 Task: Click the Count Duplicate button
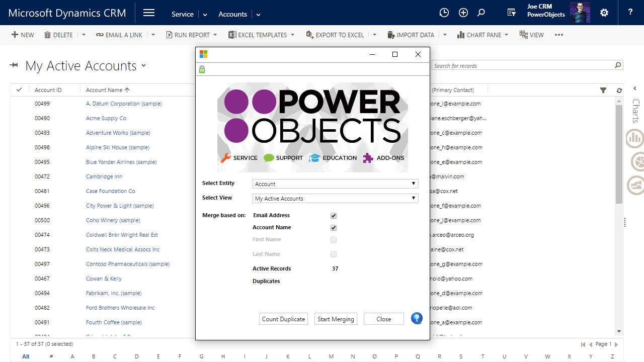(x=283, y=319)
